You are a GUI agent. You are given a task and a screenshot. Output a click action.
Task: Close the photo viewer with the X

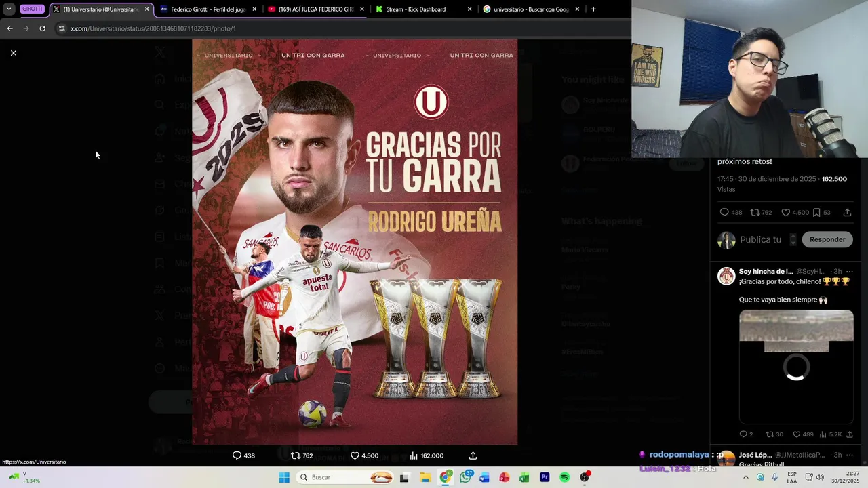coord(13,53)
